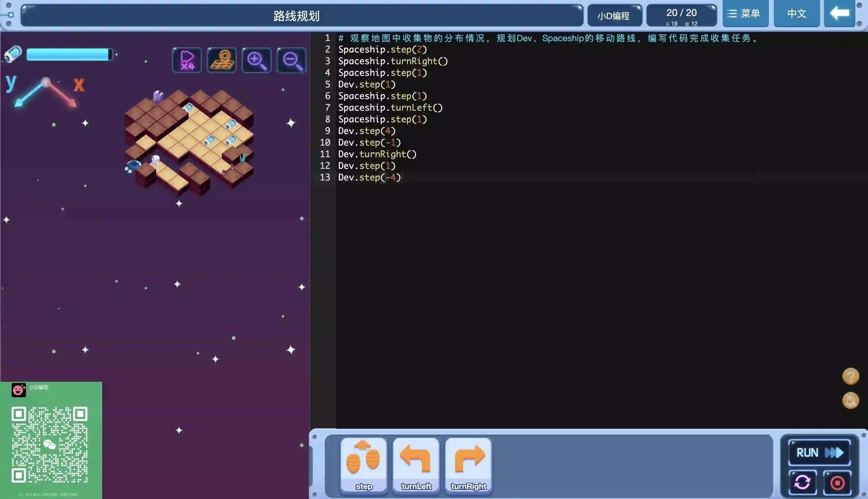Open the 小D编程 tab
Screen dimensions: 868x499
(x=614, y=16)
